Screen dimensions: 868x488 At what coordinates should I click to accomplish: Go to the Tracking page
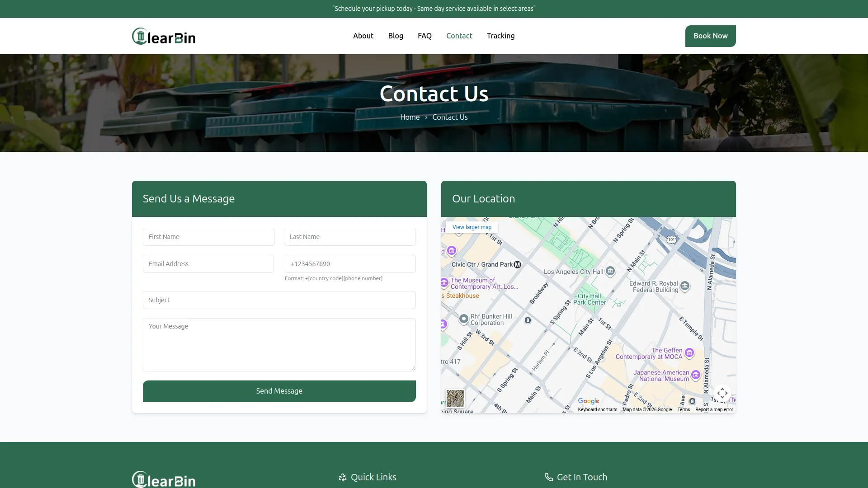(500, 36)
